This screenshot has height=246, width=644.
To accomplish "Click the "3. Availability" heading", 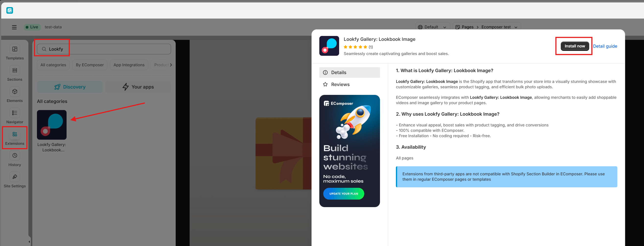I will pos(411,147).
